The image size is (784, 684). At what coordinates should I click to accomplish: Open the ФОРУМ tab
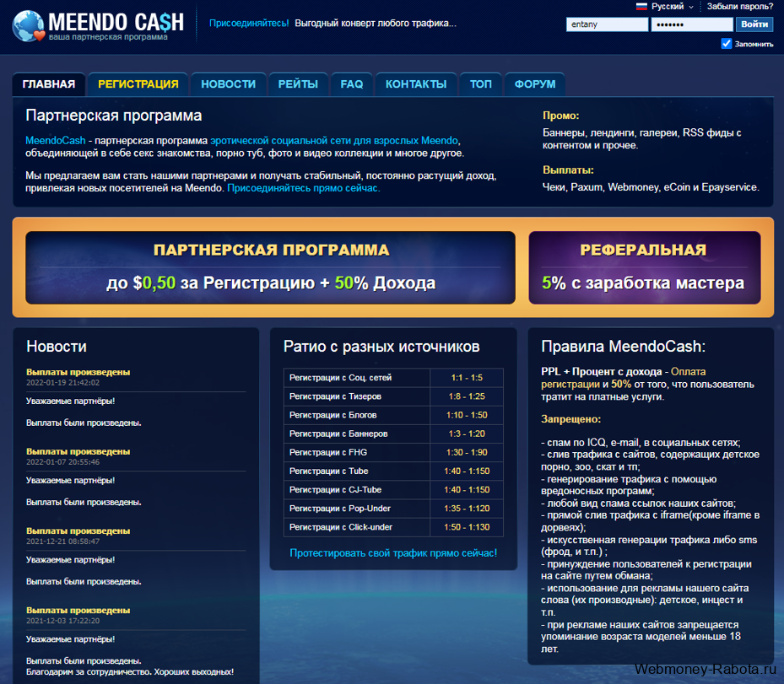point(535,84)
